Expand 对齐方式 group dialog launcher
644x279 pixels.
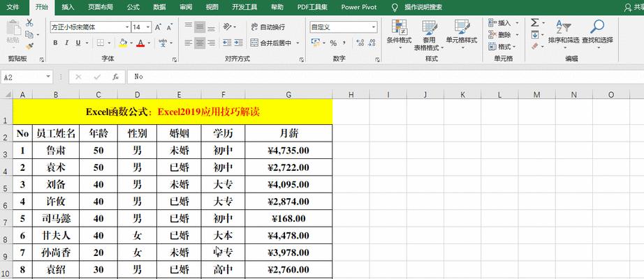tap(302, 59)
